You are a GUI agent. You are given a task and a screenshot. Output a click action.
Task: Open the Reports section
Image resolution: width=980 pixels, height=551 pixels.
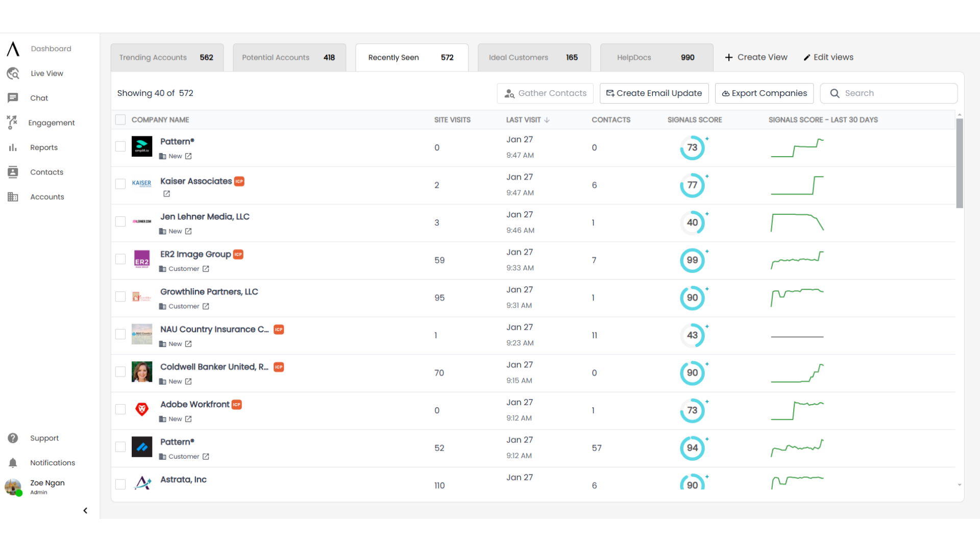pos(13,147)
